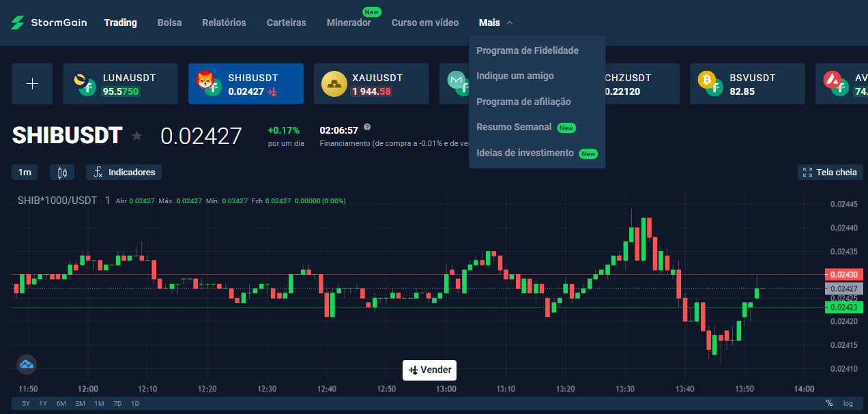
Task: Open the CHZUSDT instrument card
Action: tap(641, 84)
